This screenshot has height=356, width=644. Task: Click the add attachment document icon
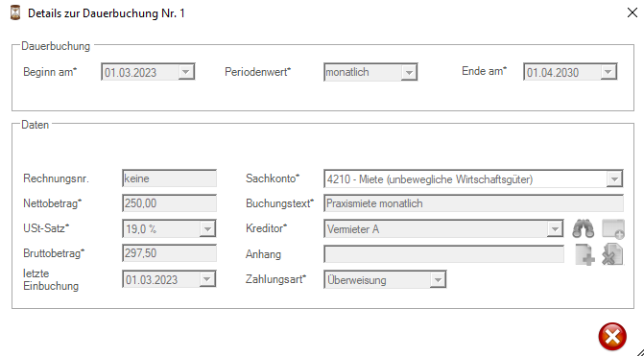pyautogui.click(x=584, y=254)
